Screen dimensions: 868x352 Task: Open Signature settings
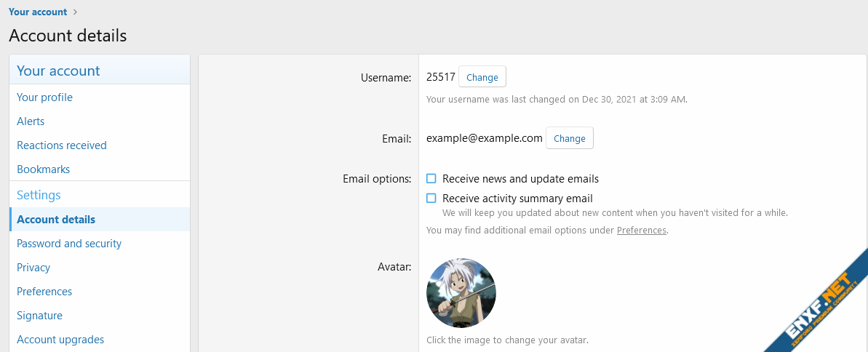(39, 316)
